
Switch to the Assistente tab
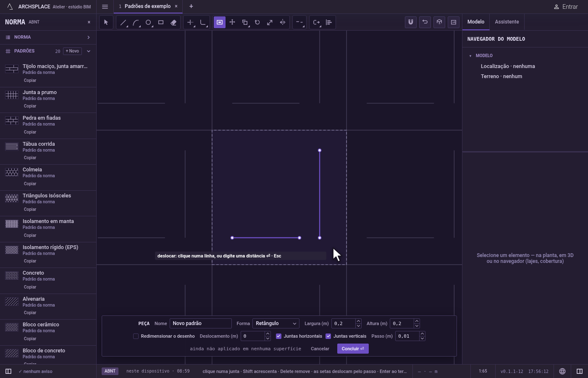pyautogui.click(x=507, y=22)
